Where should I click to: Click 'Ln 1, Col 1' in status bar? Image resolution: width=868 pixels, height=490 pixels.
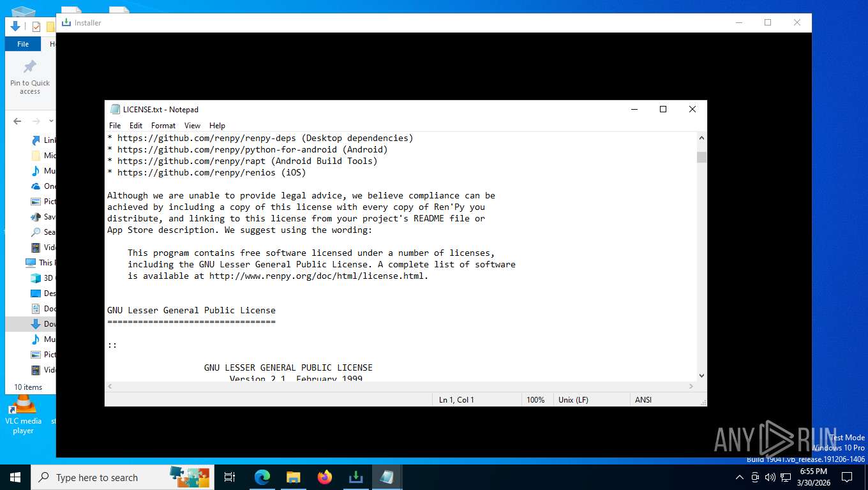(x=456, y=400)
